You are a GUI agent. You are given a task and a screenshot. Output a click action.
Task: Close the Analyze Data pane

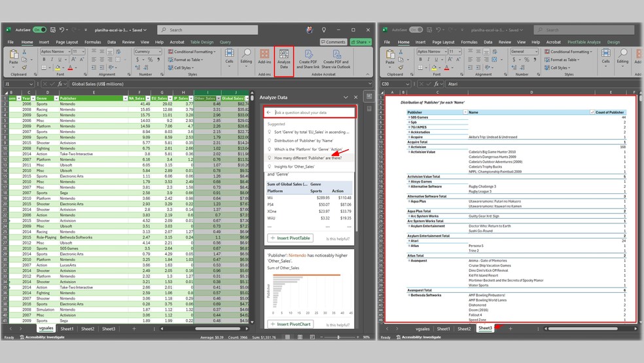click(355, 98)
